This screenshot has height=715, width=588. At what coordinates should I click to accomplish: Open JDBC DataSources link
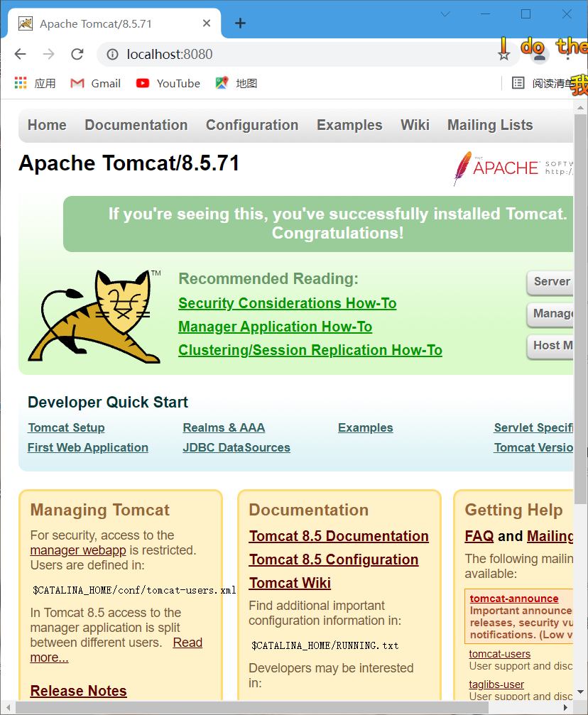coord(236,448)
